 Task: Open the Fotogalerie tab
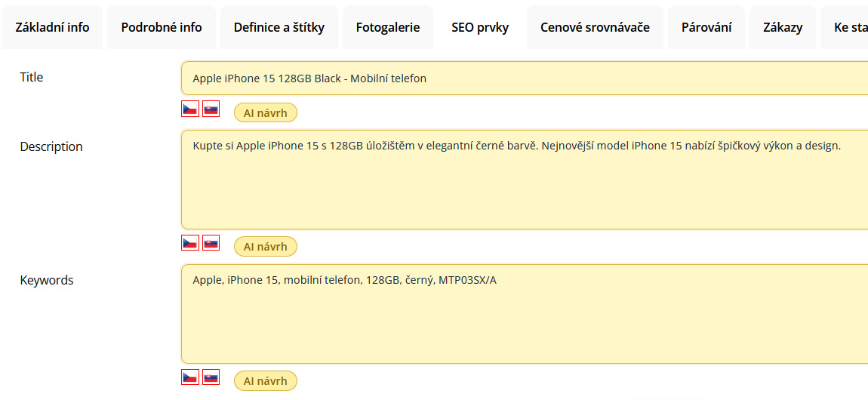click(x=388, y=27)
